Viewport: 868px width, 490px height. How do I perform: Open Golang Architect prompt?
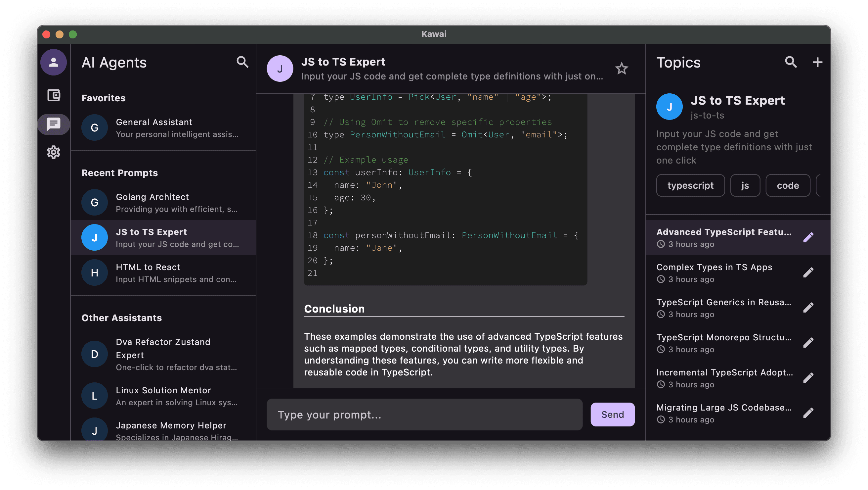click(163, 203)
